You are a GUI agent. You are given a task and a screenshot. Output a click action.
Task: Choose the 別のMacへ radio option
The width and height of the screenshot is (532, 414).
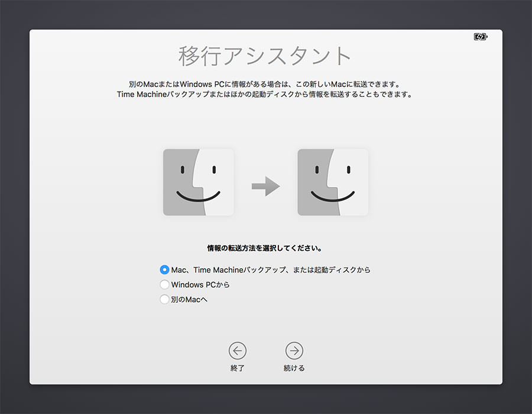click(x=164, y=299)
